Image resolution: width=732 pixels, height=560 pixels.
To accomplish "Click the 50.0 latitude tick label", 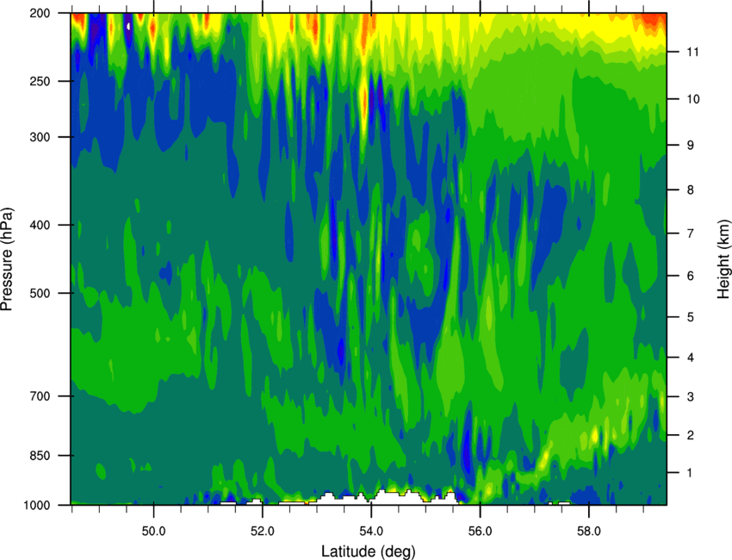I will click(153, 531).
